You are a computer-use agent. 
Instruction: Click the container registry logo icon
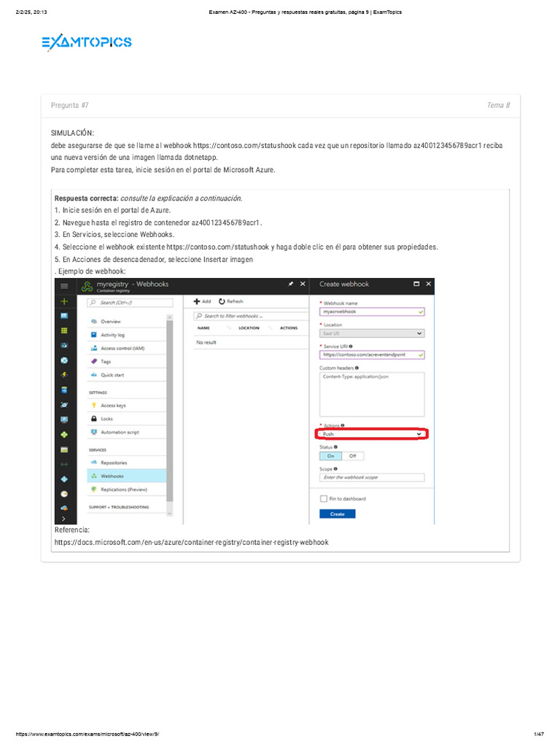(87, 286)
